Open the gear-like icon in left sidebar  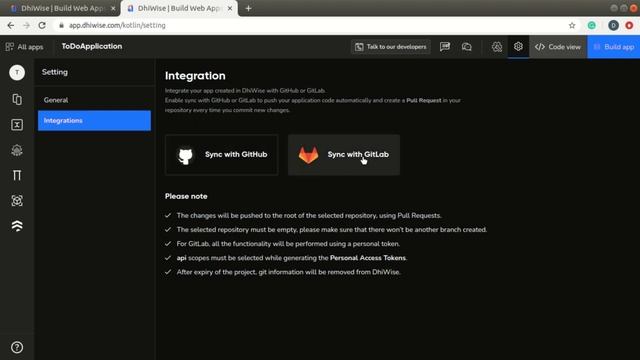(x=17, y=150)
